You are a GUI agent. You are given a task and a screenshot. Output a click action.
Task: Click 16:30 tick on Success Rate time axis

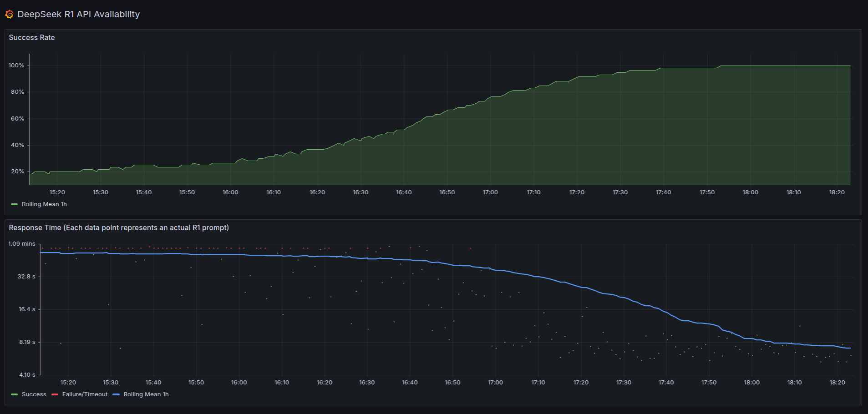[360, 192]
